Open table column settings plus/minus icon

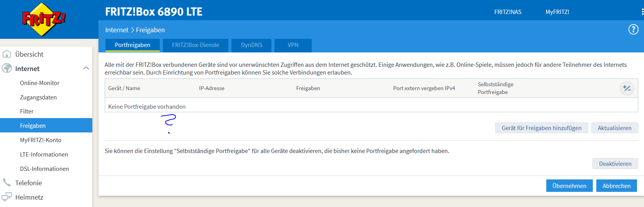click(627, 88)
